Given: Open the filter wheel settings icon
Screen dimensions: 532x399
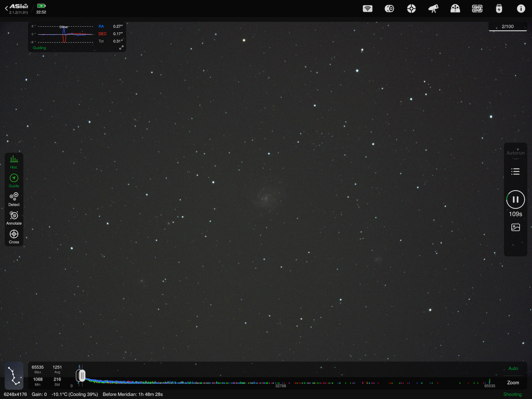Looking at the screenshot, I should (x=455, y=9).
